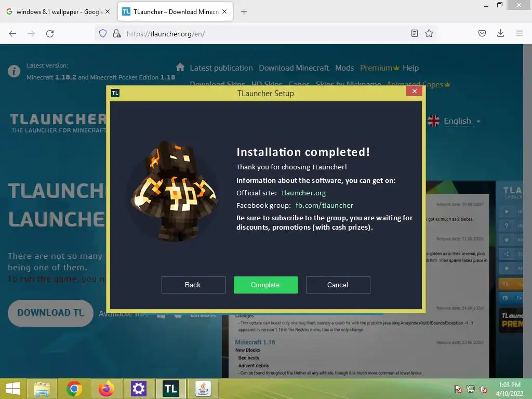
Task: Open the Help menu item
Action: [x=410, y=68]
